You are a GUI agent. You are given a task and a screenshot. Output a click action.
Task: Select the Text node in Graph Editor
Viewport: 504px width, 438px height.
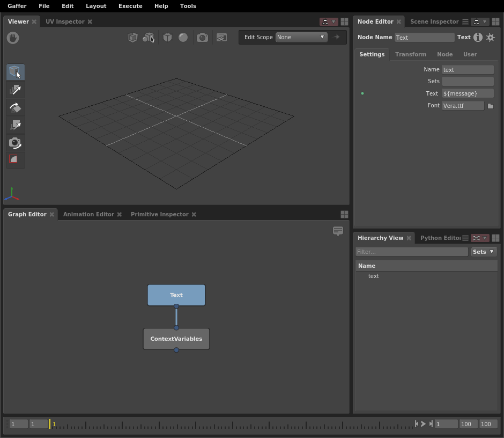point(176,295)
